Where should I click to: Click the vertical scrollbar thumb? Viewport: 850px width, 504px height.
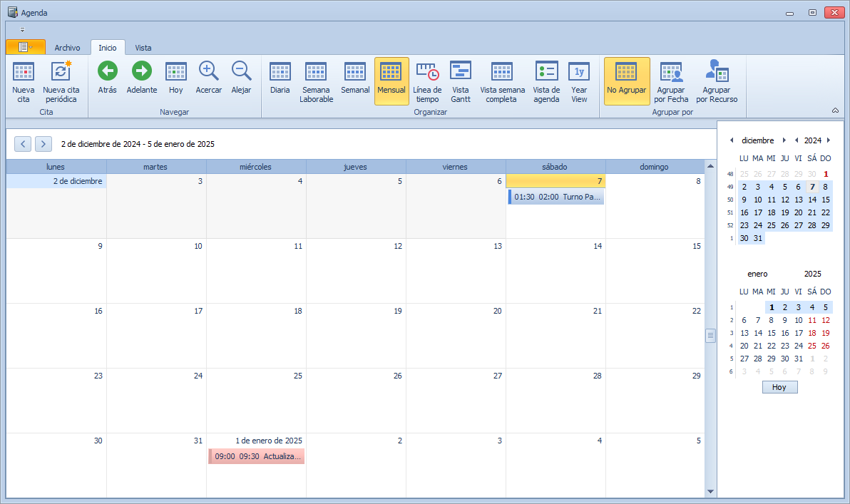click(710, 336)
